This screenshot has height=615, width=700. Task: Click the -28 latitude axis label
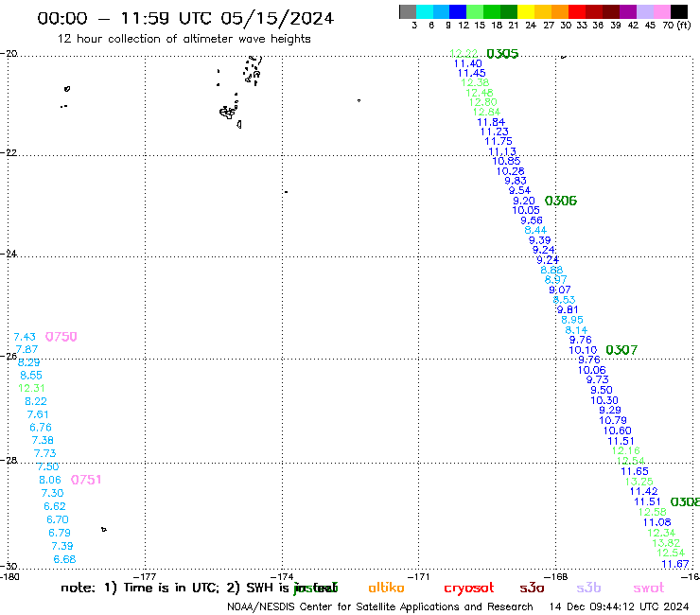(9, 461)
